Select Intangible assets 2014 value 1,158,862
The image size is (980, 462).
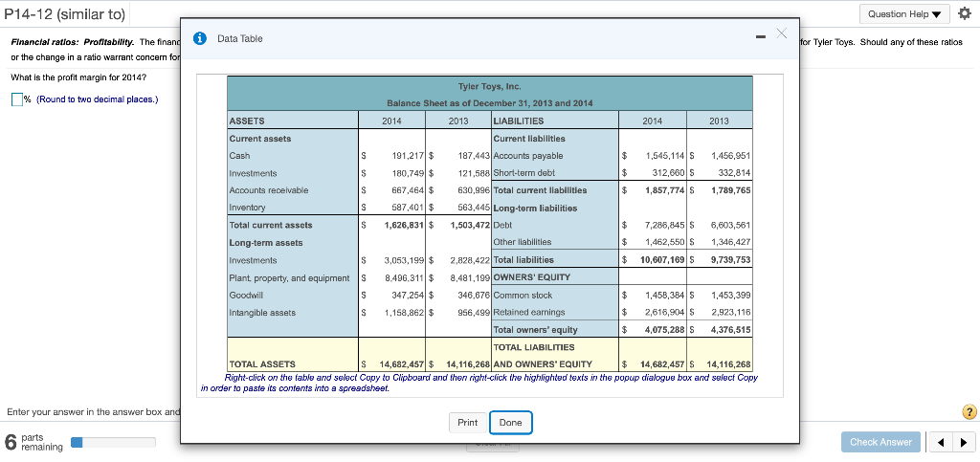[403, 312]
